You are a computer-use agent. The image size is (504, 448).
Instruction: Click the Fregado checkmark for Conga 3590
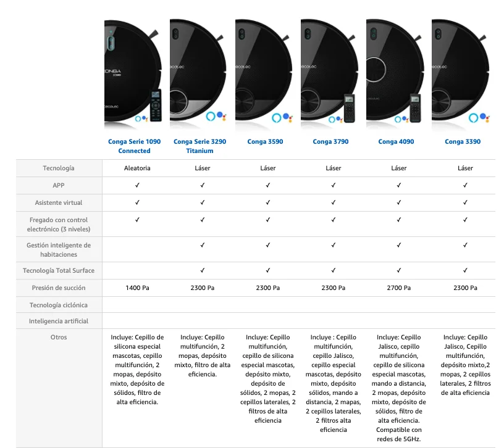click(x=268, y=220)
